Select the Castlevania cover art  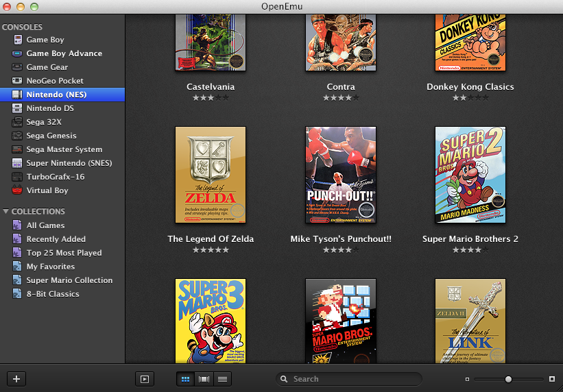(x=211, y=42)
